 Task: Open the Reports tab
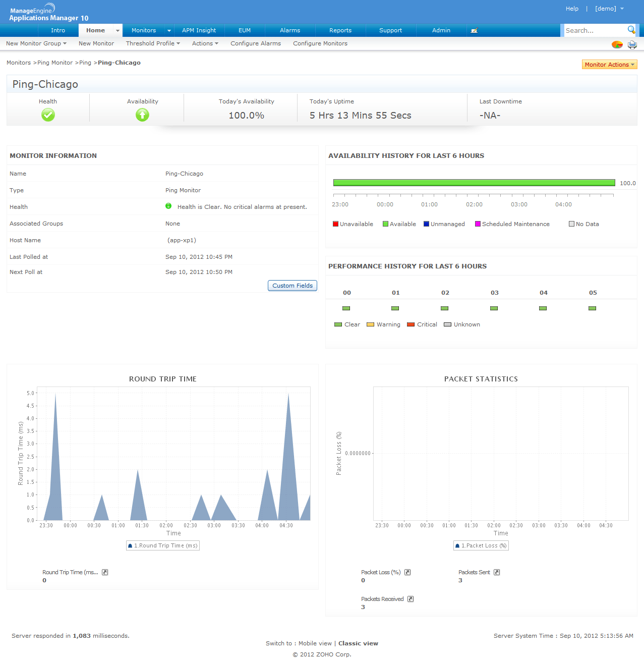340,30
